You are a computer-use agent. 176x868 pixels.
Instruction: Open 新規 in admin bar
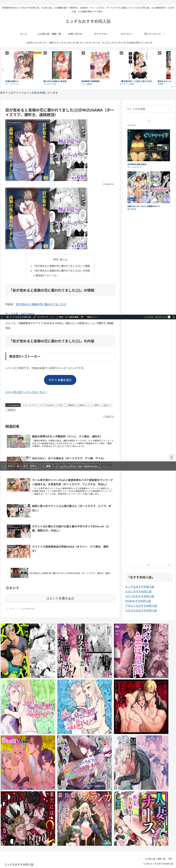pyautogui.click(x=60, y=317)
